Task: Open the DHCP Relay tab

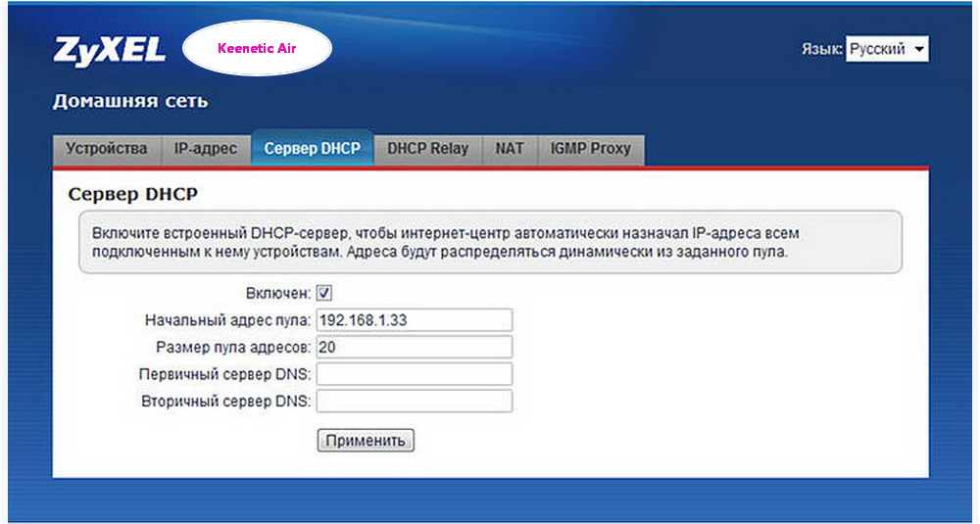Action: 427,150
